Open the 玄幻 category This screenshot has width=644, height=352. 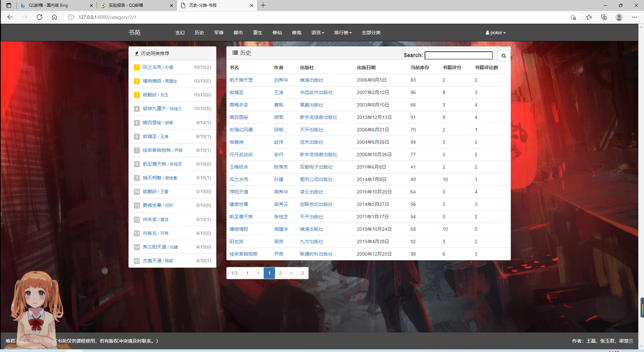coord(180,33)
